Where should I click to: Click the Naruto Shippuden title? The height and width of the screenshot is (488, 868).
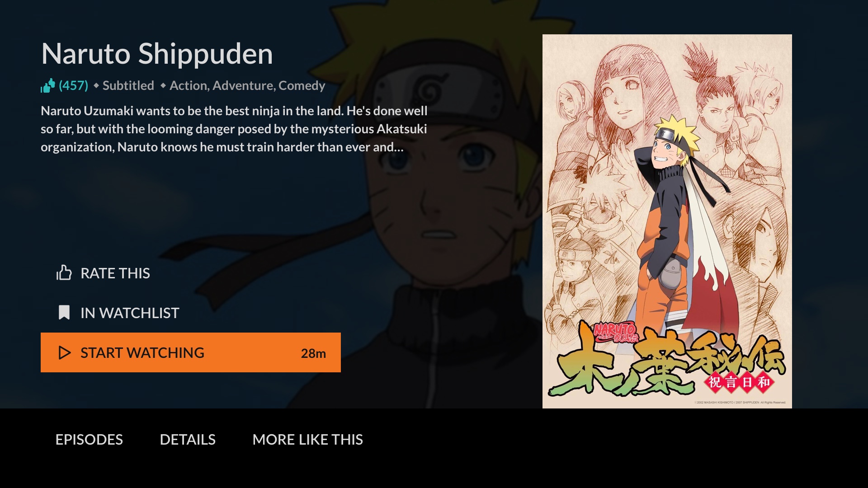pyautogui.click(x=157, y=54)
